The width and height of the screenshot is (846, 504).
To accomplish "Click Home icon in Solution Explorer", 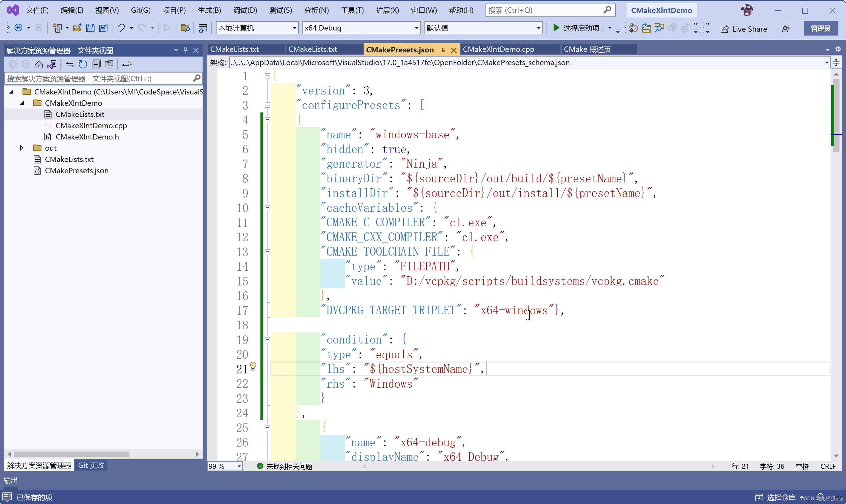I will (39, 64).
